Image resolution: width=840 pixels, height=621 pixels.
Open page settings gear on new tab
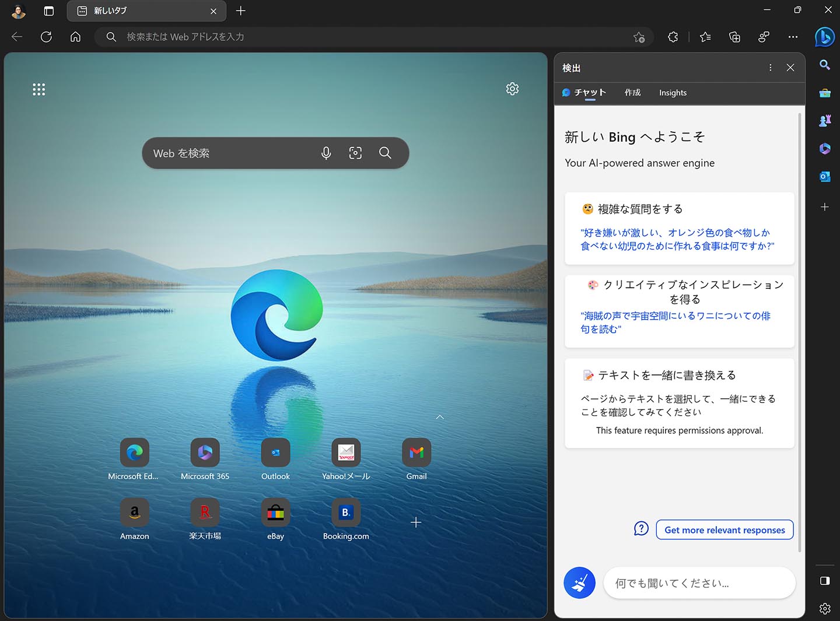coord(512,89)
